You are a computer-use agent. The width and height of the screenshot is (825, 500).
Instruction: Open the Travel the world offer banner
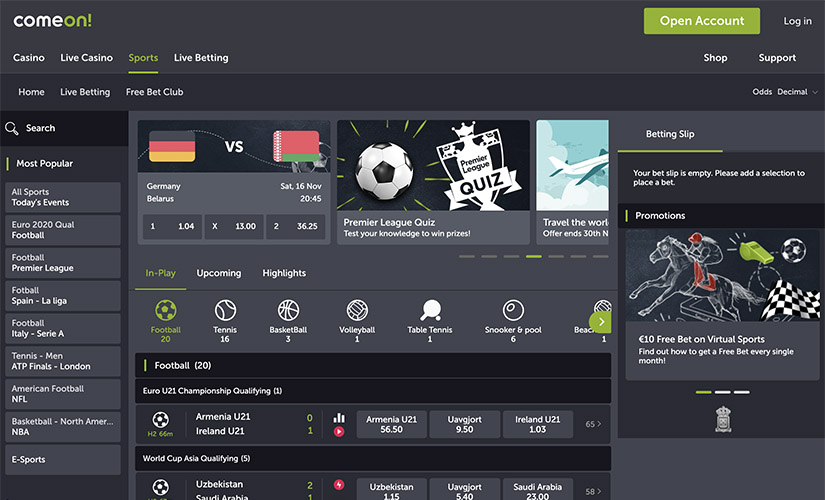click(572, 182)
